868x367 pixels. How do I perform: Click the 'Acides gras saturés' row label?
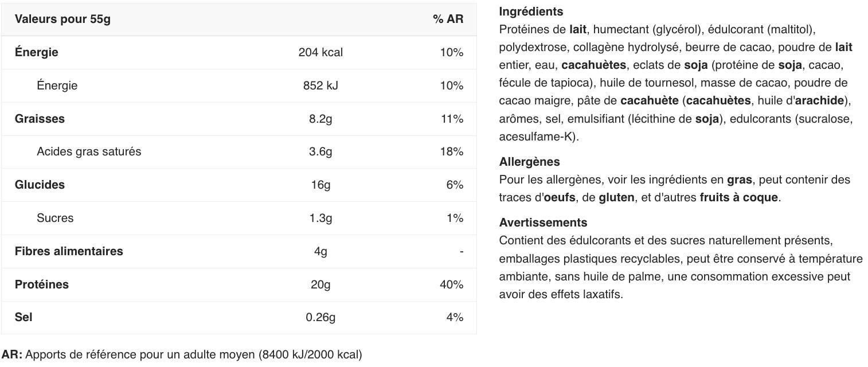tap(89, 151)
